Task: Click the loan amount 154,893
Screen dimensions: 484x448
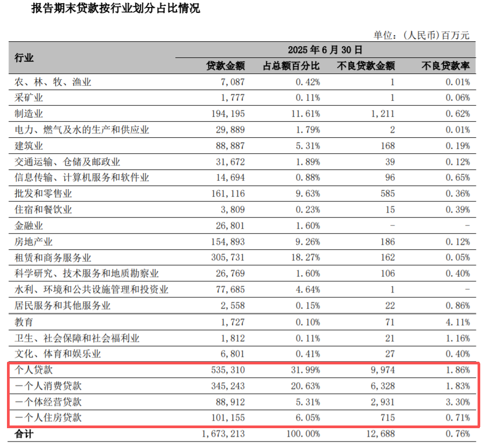Action: click(228, 242)
